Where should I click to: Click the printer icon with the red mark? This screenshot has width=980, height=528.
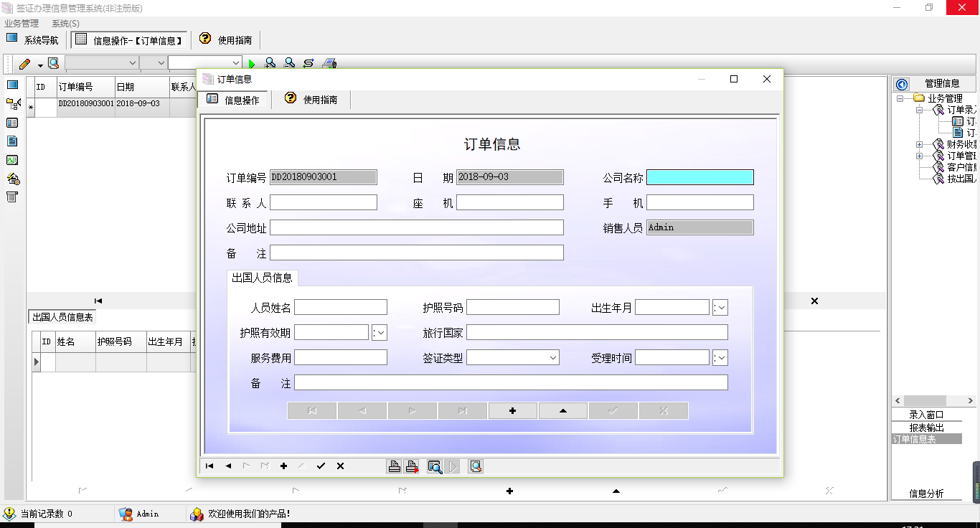point(412,466)
